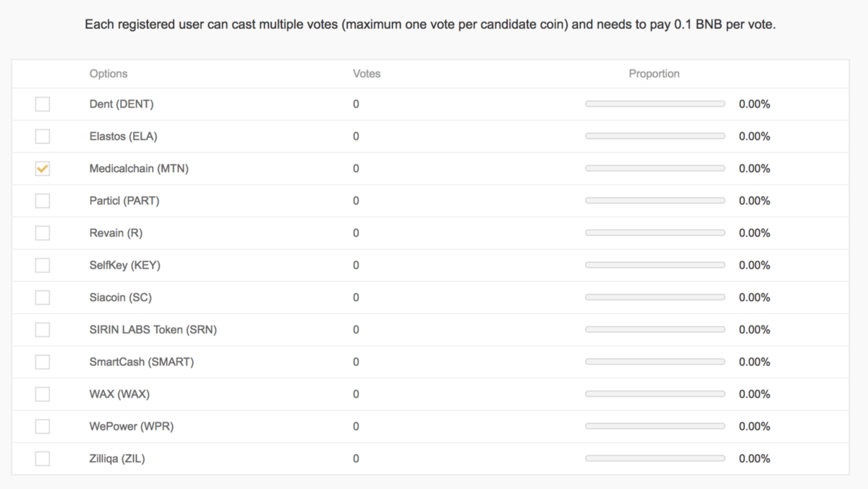
Task: Click the Votes column header
Action: point(367,74)
